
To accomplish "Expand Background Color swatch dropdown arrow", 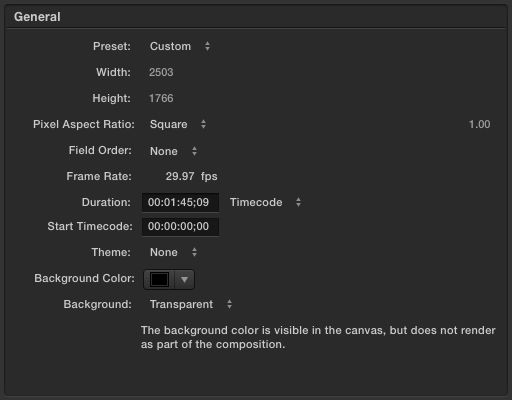I will click(x=184, y=279).
